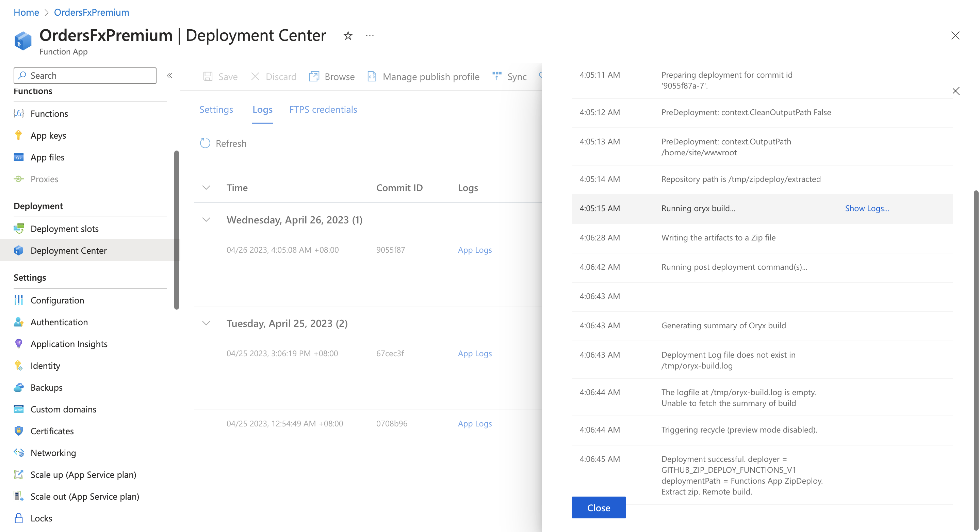Click commit ID 9055f87 cell

point(390,250)
